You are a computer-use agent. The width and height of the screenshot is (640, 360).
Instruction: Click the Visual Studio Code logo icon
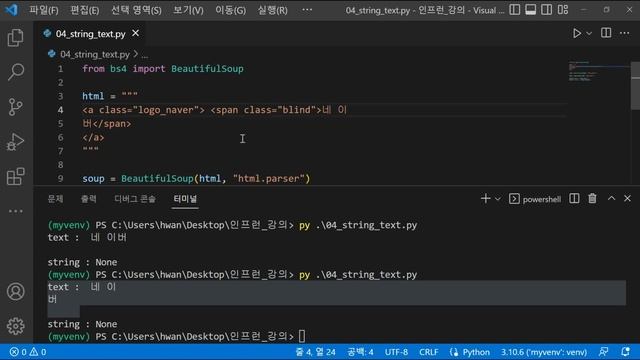tap(11, 9)
